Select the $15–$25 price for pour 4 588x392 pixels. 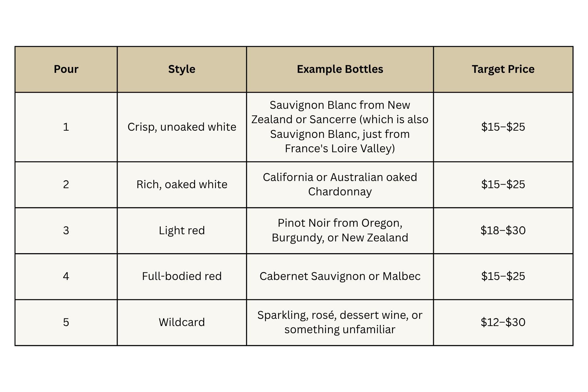click(503, 276)
